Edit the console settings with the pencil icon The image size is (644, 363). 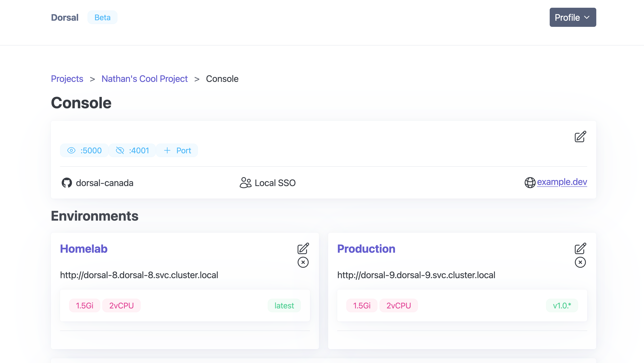point(580,137)
